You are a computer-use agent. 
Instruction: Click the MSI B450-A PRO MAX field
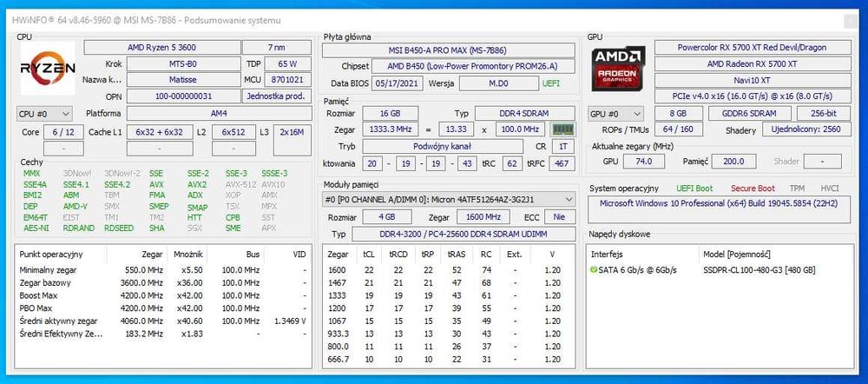point(449,50)
